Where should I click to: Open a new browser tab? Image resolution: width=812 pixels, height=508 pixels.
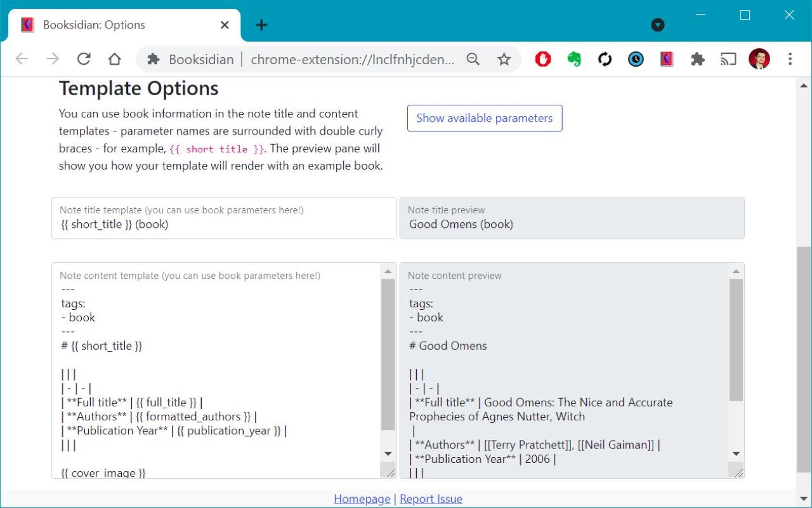(x=261, y=25)
